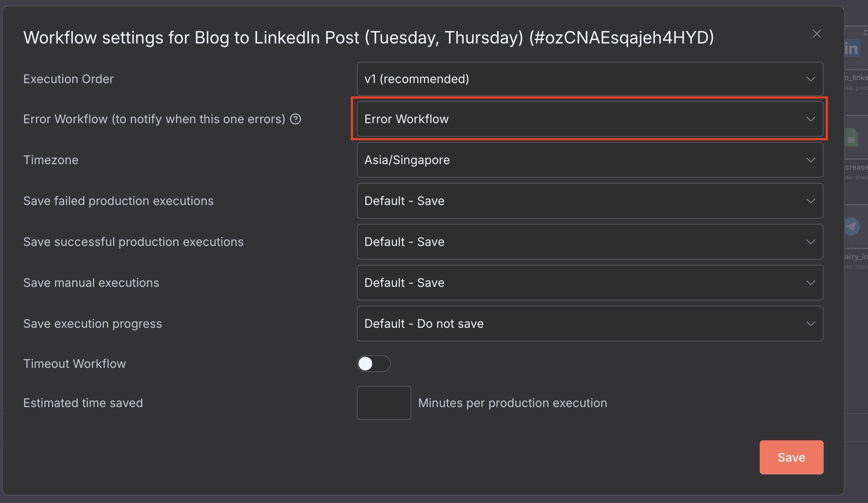Open the Execution Order dropdown
868x503 pixels.
(x=590, y=79)
